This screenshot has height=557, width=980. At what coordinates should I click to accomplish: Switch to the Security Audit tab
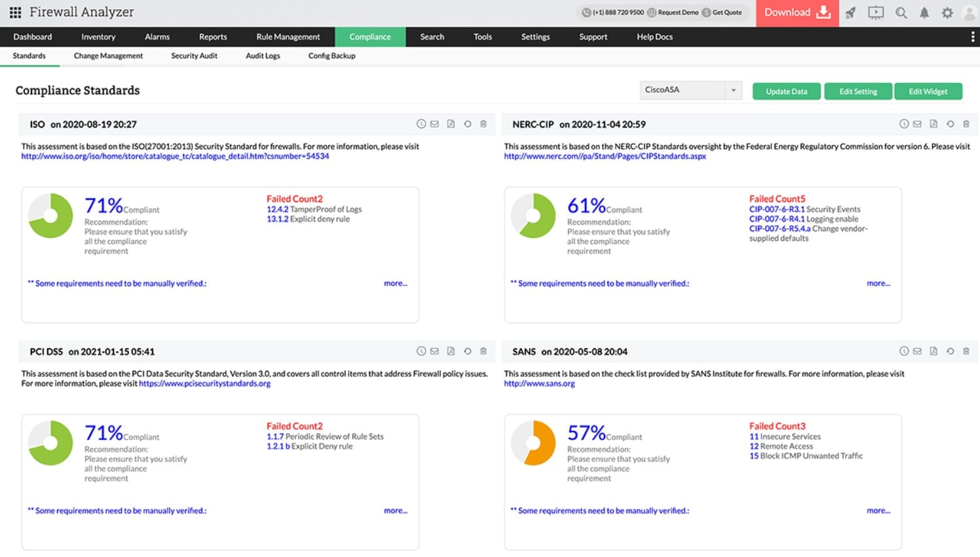coord(194,56)
